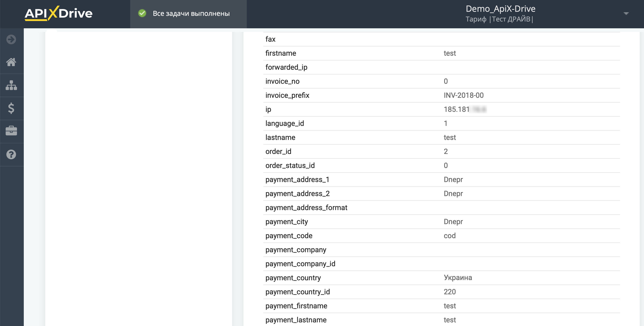Click the ApiX-Drive logo
This screenshot has height=326, width=644.
(x=58, y=13)
